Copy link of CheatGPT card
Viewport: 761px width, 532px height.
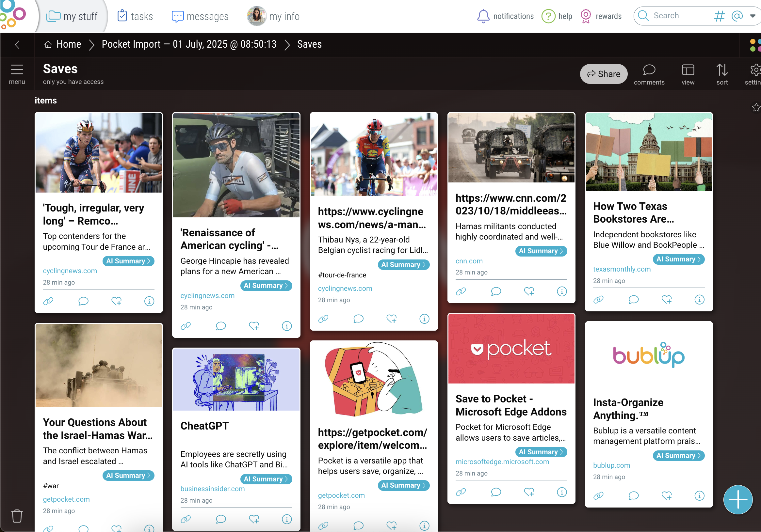tap(186, 519)
